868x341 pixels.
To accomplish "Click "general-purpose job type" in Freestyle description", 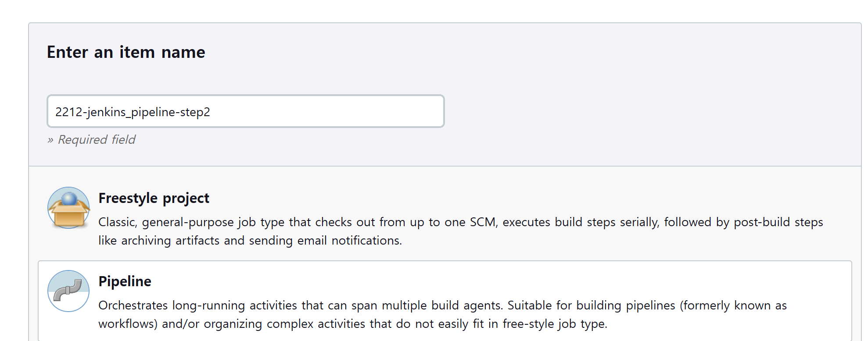I will [x=213, y=222].
